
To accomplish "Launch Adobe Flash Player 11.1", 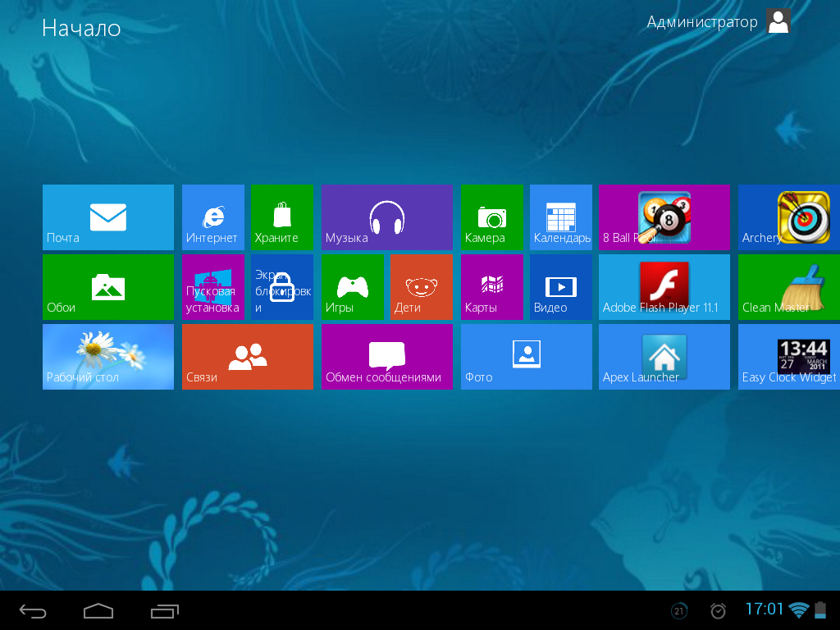I will (x=664, y=287).
